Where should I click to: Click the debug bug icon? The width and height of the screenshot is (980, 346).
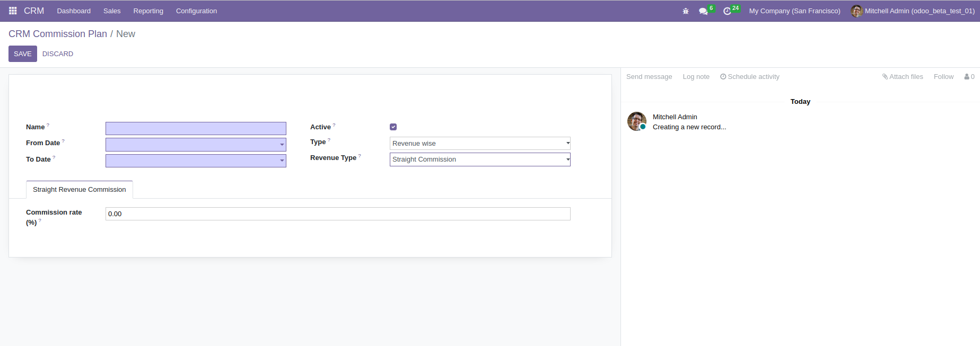click(686, 11)
